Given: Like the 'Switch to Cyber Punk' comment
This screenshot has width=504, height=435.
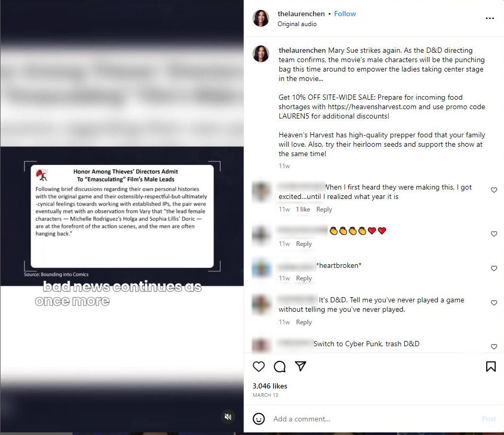Looking at the screenshot, I should coord(494,347).
